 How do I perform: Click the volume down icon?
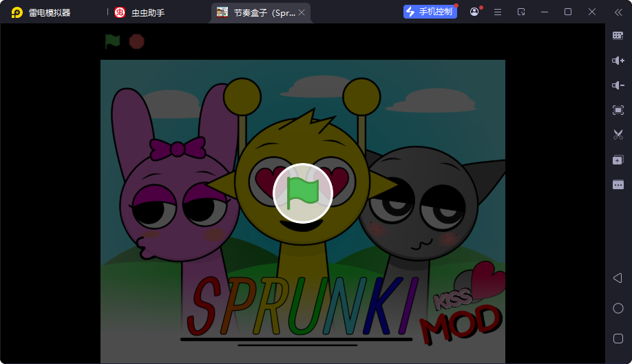(x=618, y=85)
